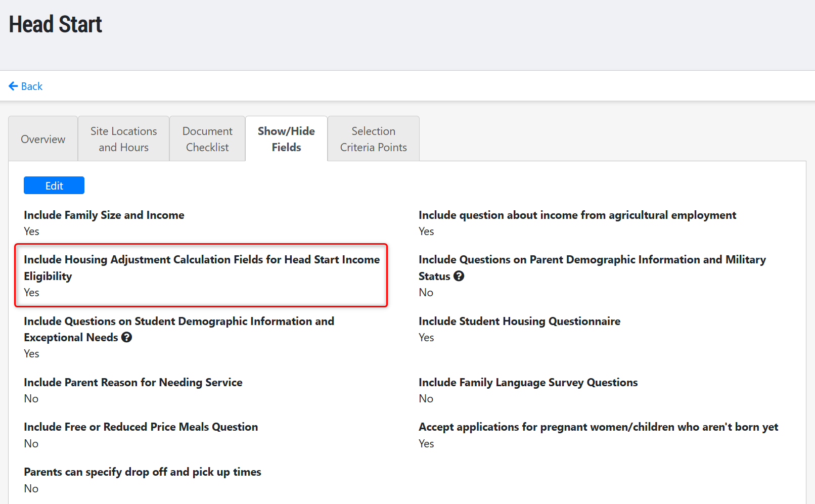Switch to Site Locations and Hours tab
The width and height of the screenshot is (815, 504).
pyautogui.click(x=124, y=139)
